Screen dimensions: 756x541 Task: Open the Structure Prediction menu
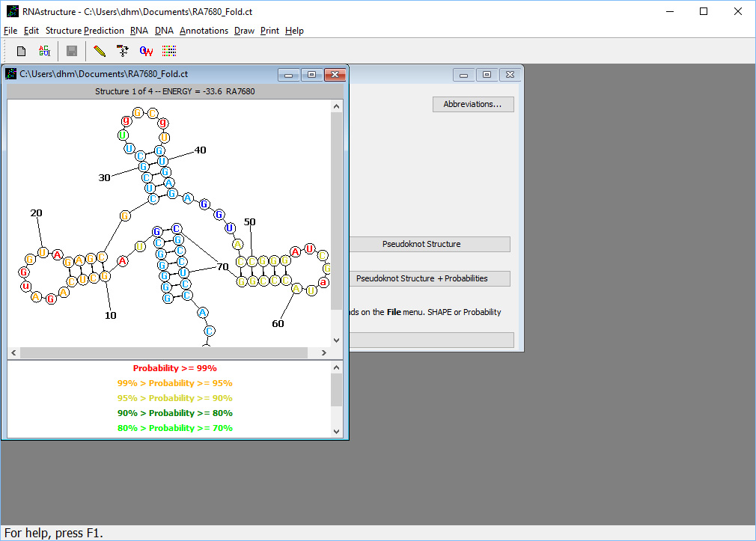(85, 31)
